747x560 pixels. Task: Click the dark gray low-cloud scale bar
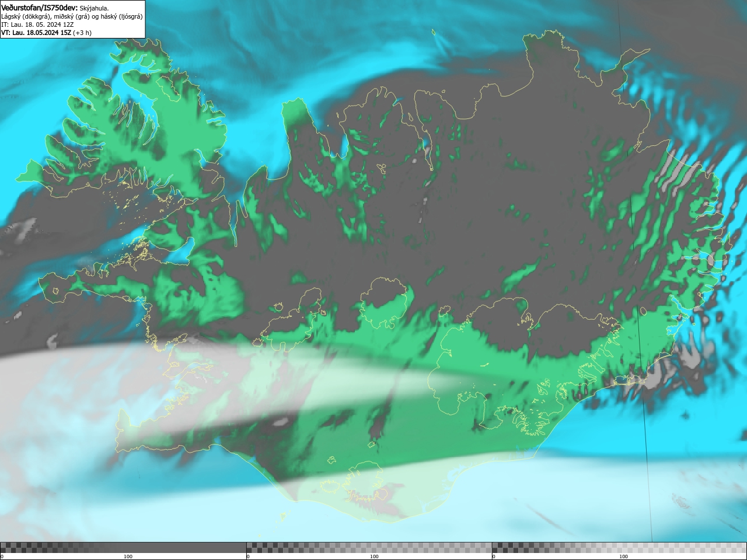click(123, 547)
